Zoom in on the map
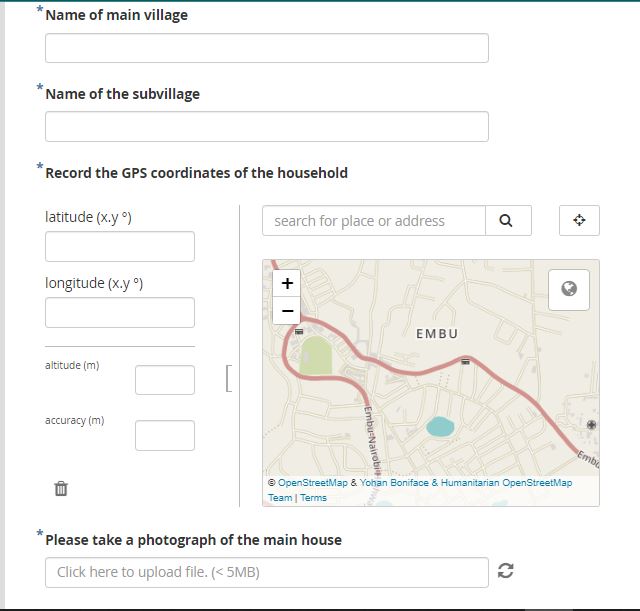This screenshot has width=640, height=611. (x=287, y=283)
